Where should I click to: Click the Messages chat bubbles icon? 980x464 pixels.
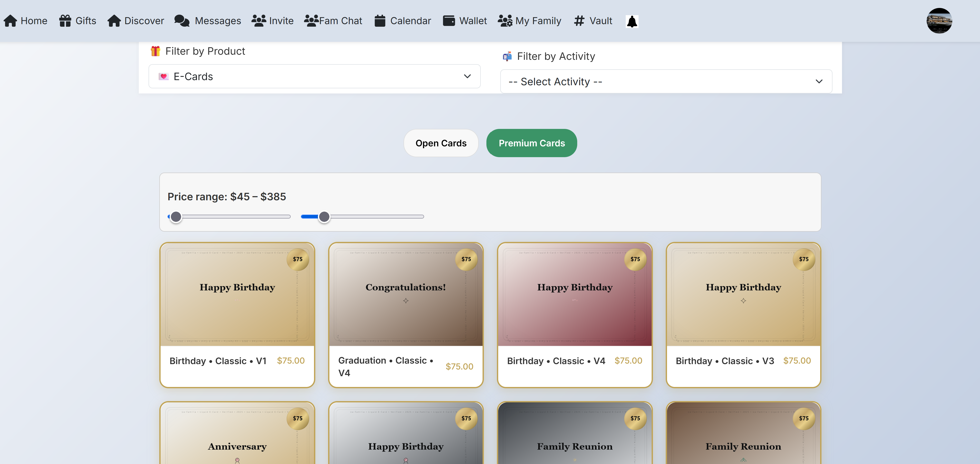click(x=181, y=21)
